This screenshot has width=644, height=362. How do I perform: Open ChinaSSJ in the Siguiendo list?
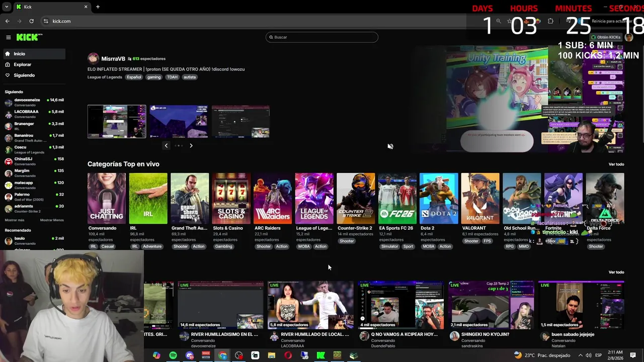(33, 161)
